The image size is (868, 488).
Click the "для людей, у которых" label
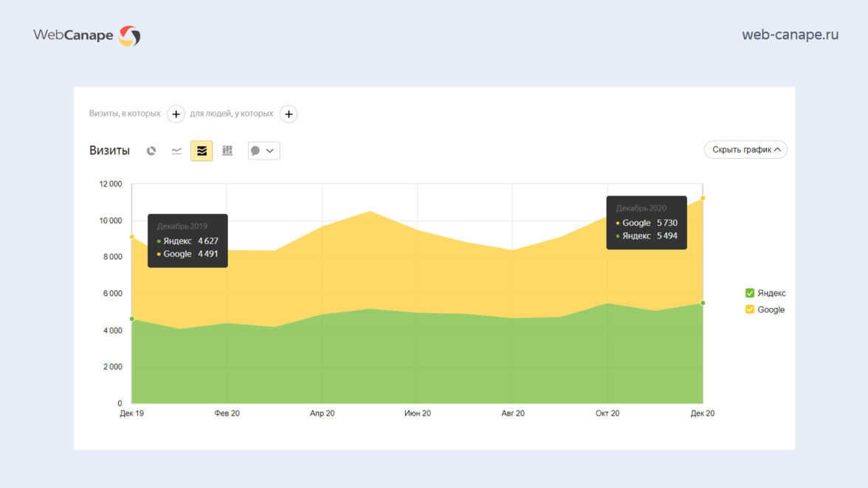(231, 114)
